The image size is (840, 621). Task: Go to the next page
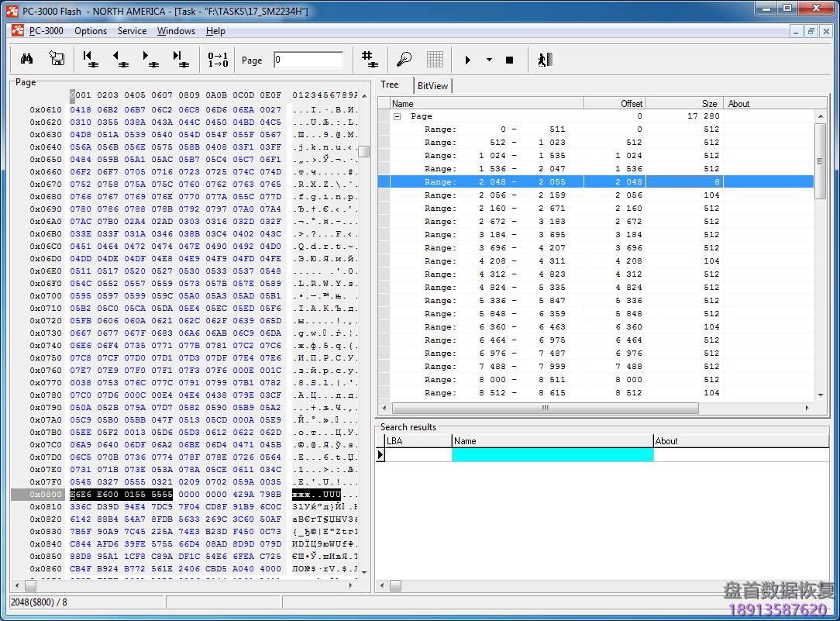click(150, 60)
